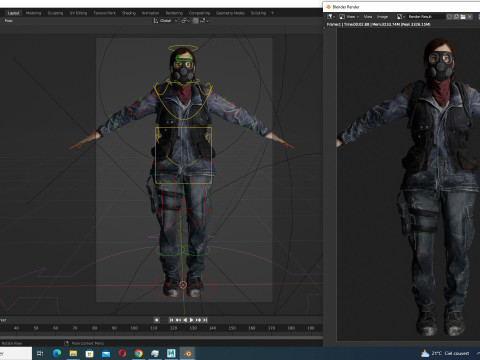The image size is (480, 360).
Task: Click the auto keying record button in timeline
Action: [x=156, y=320]
